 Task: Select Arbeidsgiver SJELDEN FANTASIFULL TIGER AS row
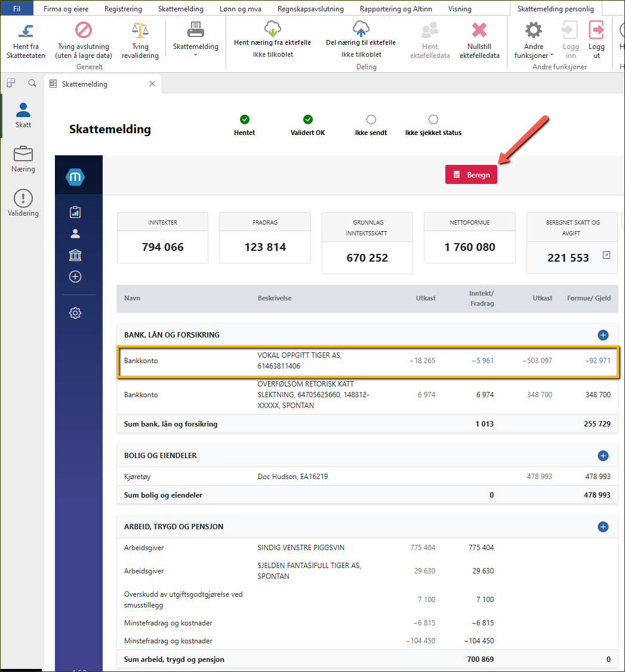pyautogui.click(x=368, y=571)
